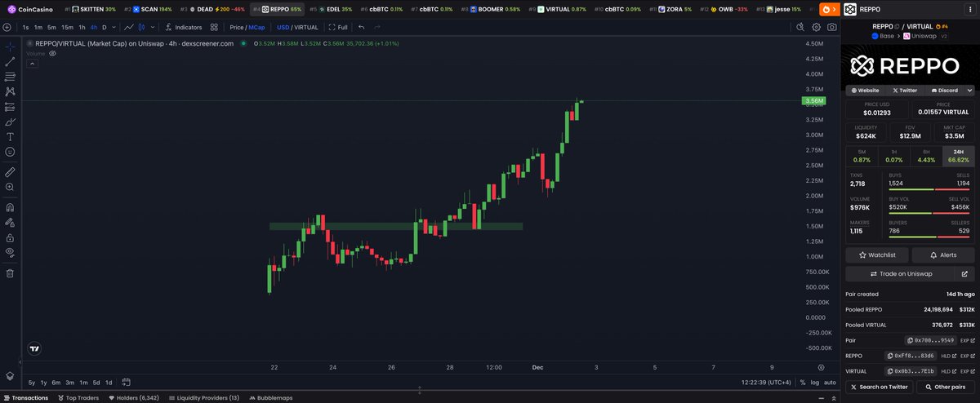Viewport: 980px width, 403px height.
Task: Open Other pairs
Action: pos(946,387)
